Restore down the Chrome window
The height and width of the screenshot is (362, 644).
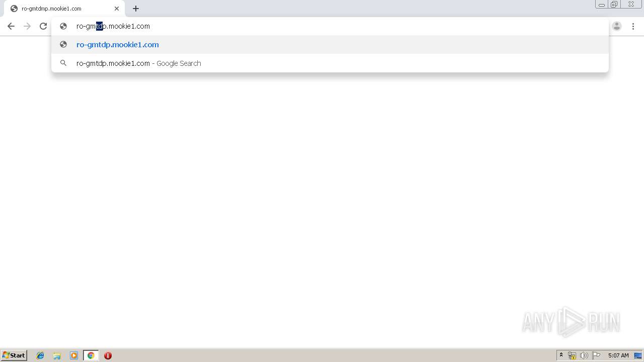click(x=614, y=5)
